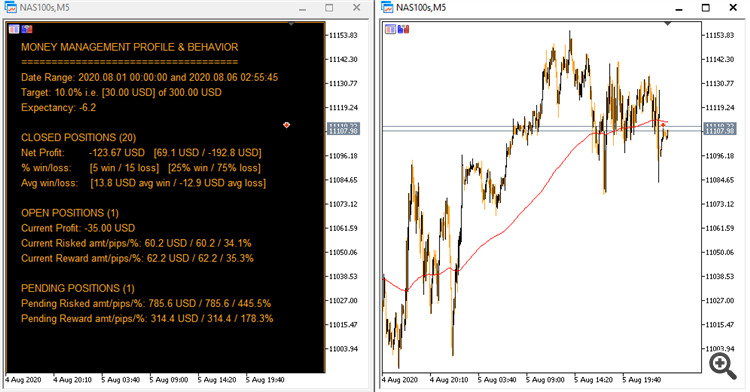The width and height of the screenshot is (750, 392).
Task: Click the left window's chart title icon
Action: (10, 8)
